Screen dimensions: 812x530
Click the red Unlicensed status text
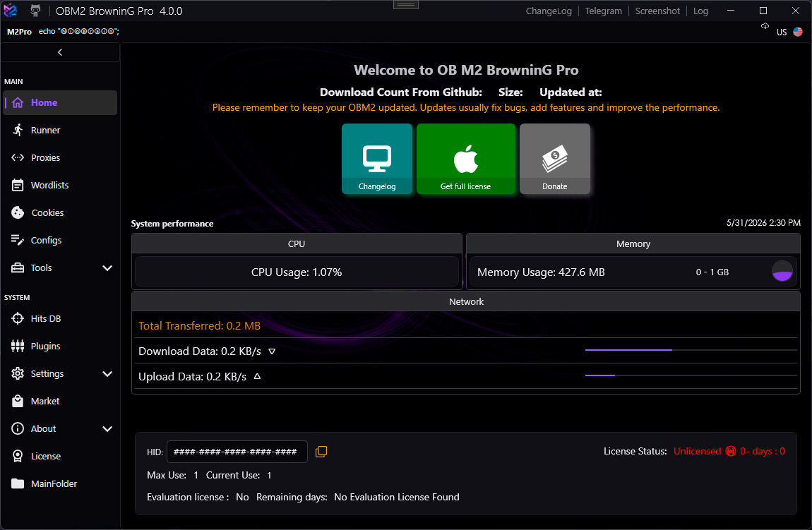point(697,452)
